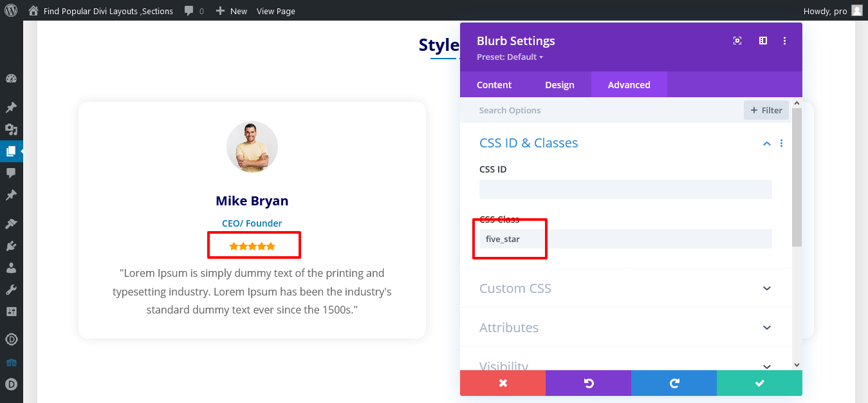The width and height of the screenshot is (868, 403).
Task: Switch to the Design tab
Action: click(560, 85)
